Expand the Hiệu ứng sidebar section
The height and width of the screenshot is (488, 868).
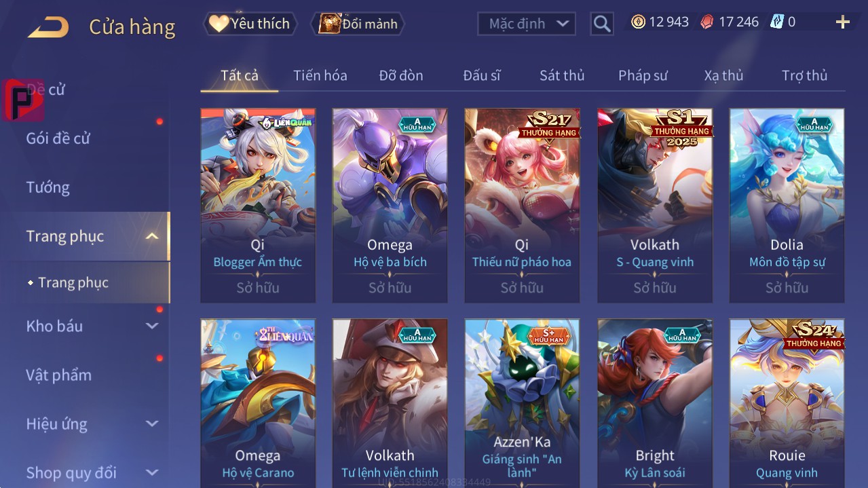click(x=153, y=424)
